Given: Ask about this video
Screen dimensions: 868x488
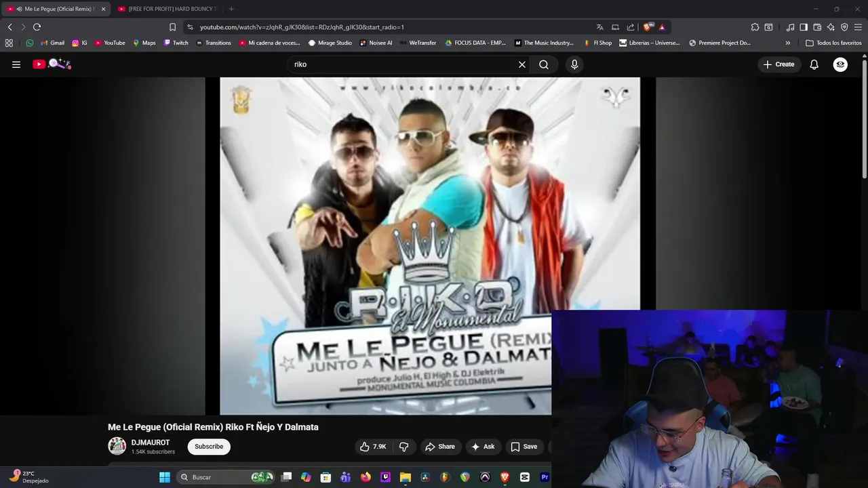Looking at the screenshot, I should (483, 447).
